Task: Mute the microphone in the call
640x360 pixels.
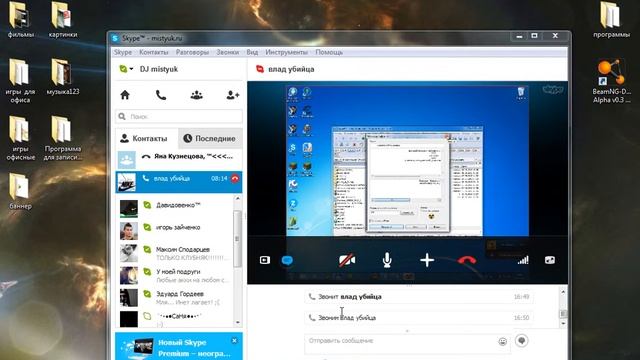Action: (x=387, y=260)
